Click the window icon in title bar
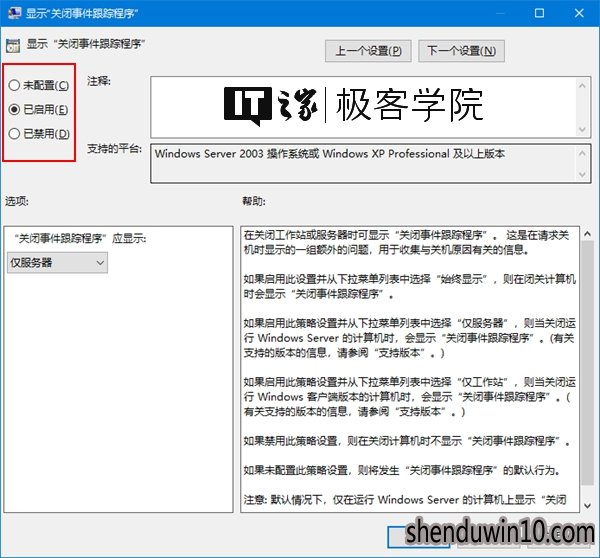 tap(14, 13)
